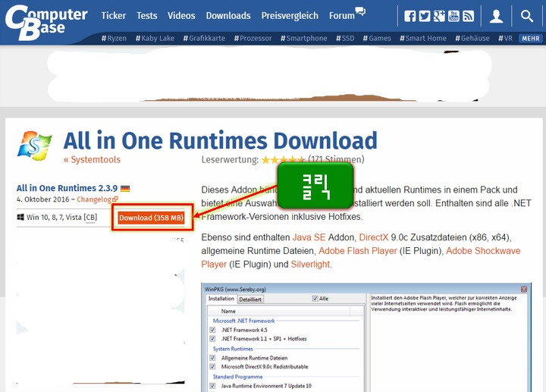This screenshot has width=546, height=392.
Task: Toggle .NET Framework 1.1 + SP1 checkbox
Action: (x=212, y=339)
